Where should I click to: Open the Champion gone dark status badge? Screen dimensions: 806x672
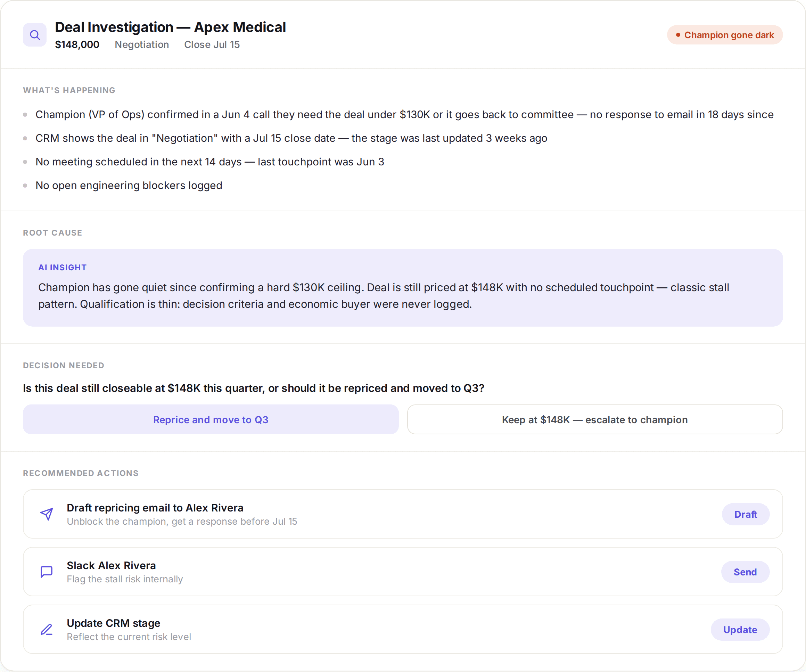pyautogui.click(x=725, y=35)
